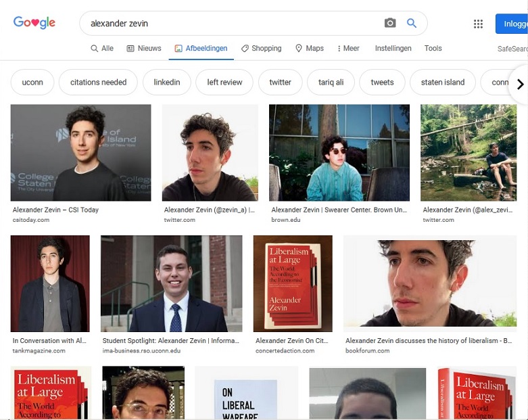Open the tankmagazine.com conversation image
The height and width of the screenshot is (420, 528).
(50, 283)
